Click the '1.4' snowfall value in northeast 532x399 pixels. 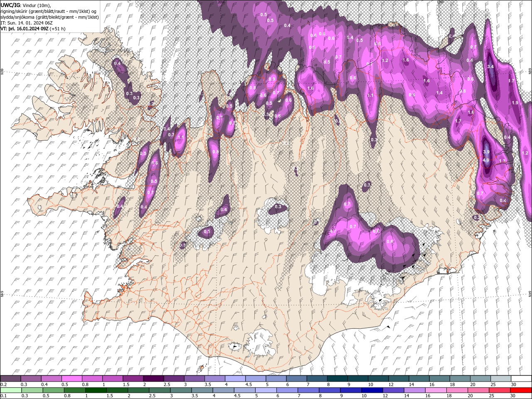pyautogui.click(x=440, y=93)
